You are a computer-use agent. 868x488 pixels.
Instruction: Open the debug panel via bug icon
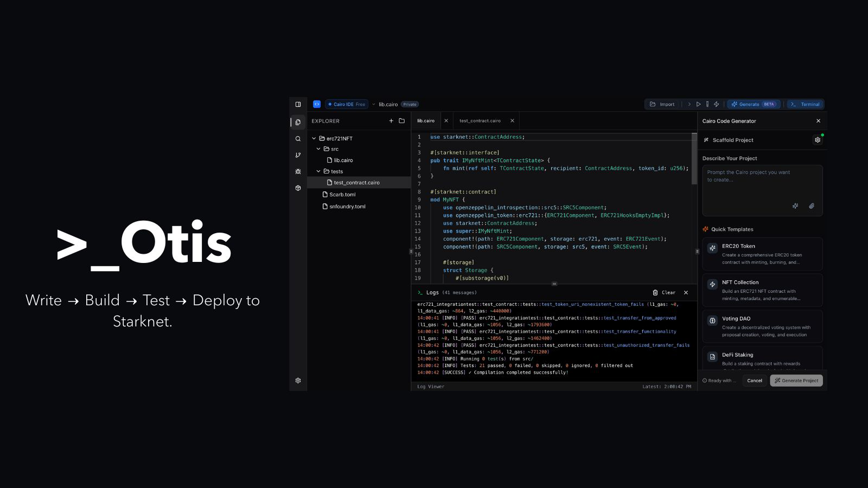tap(298, 171)
